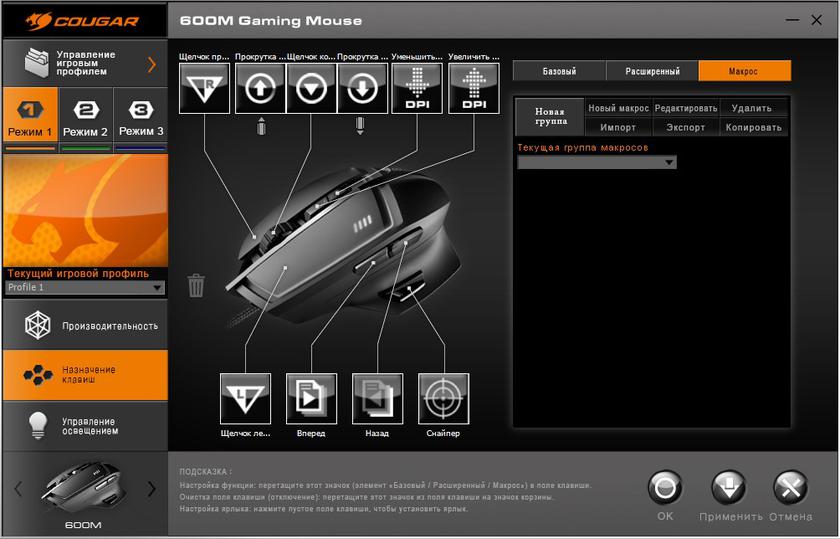Switch to Режим 2 mode

tap(85, 118)
